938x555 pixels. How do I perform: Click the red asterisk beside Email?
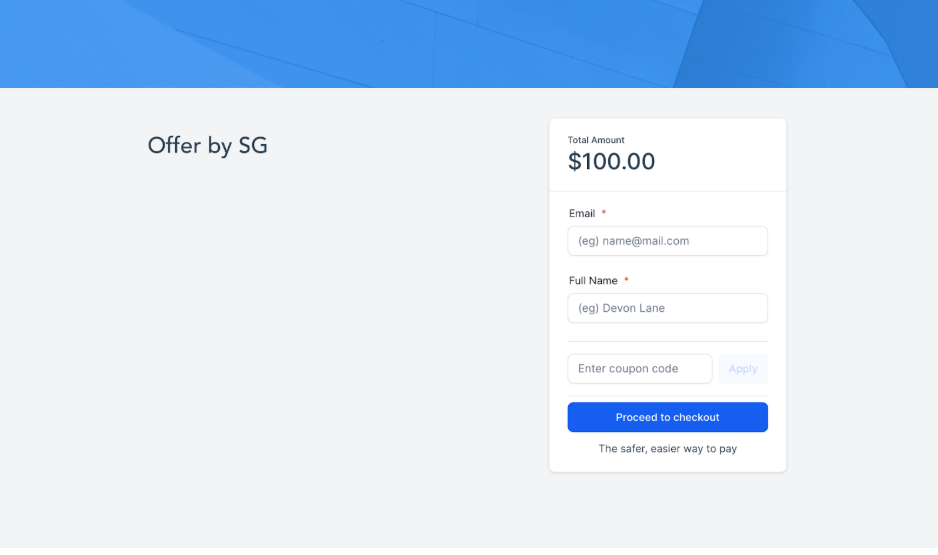(x=604, y=213)
